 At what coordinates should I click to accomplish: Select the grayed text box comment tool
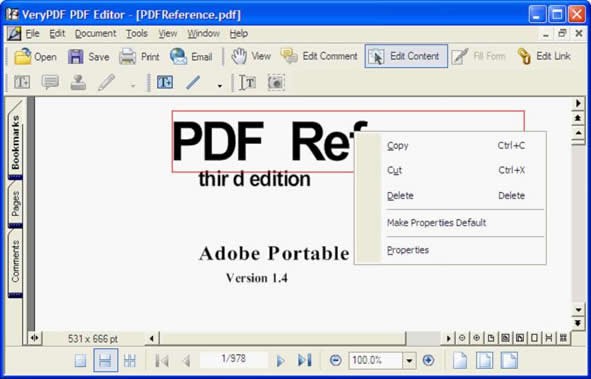pos(22,82)
